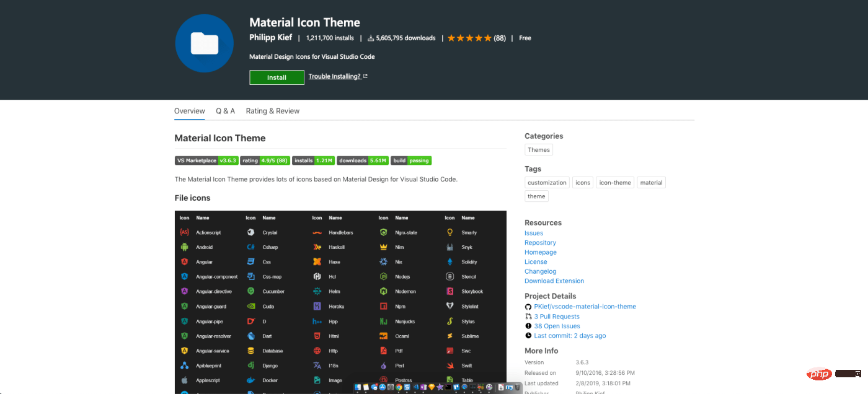Click the yellow Angular-service icon
Image resolution: width=868 pixels, height=394 pixels.
(184, 351)
